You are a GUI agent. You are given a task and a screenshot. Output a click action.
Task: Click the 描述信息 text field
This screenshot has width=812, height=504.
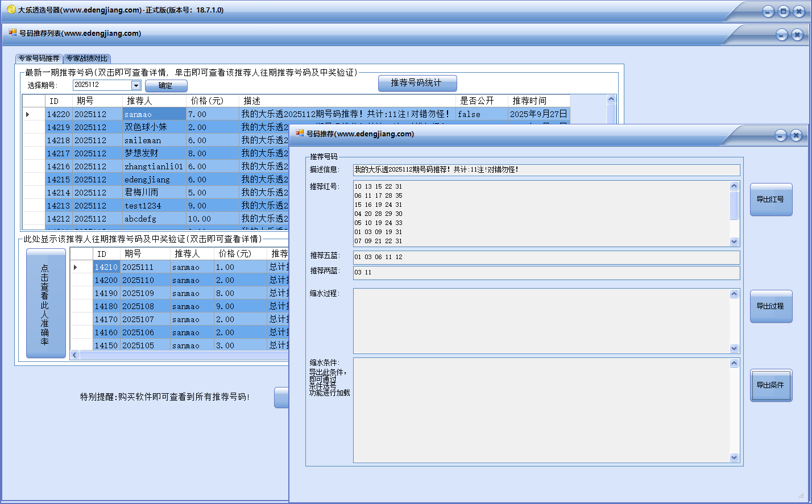pos(546,170)
